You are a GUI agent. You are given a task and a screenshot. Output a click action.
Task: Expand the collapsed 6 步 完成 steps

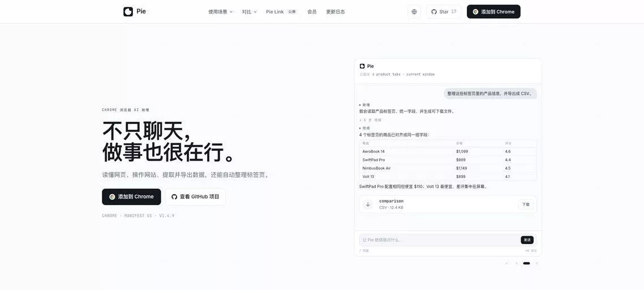371,120
